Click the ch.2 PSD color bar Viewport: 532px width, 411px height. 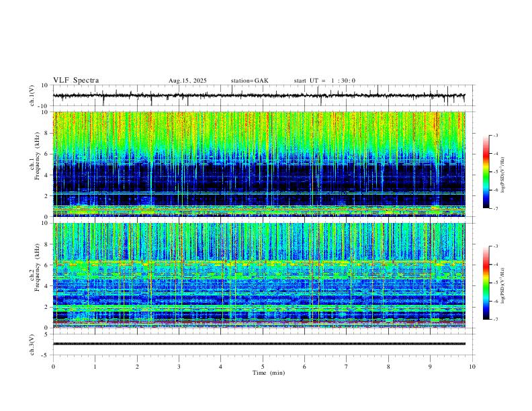486,283
